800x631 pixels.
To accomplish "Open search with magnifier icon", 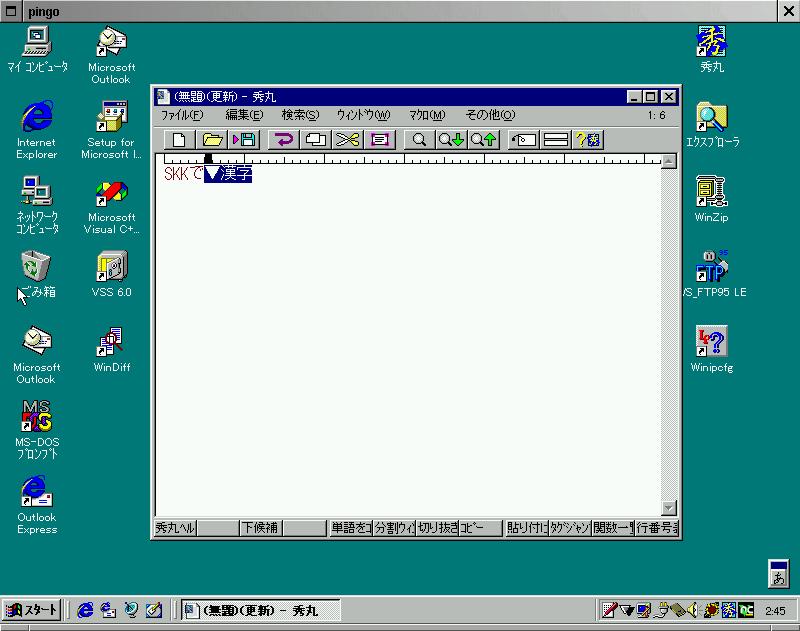I will (419, 139).
